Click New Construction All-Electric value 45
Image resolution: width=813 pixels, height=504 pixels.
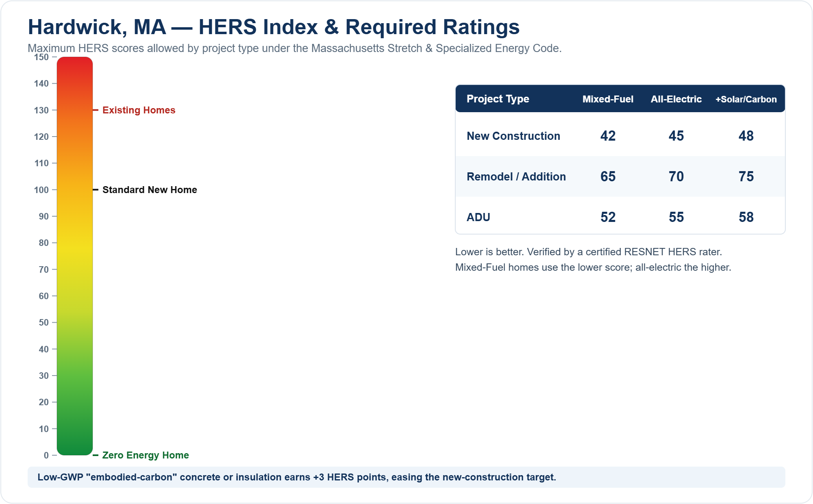(676, 136)
